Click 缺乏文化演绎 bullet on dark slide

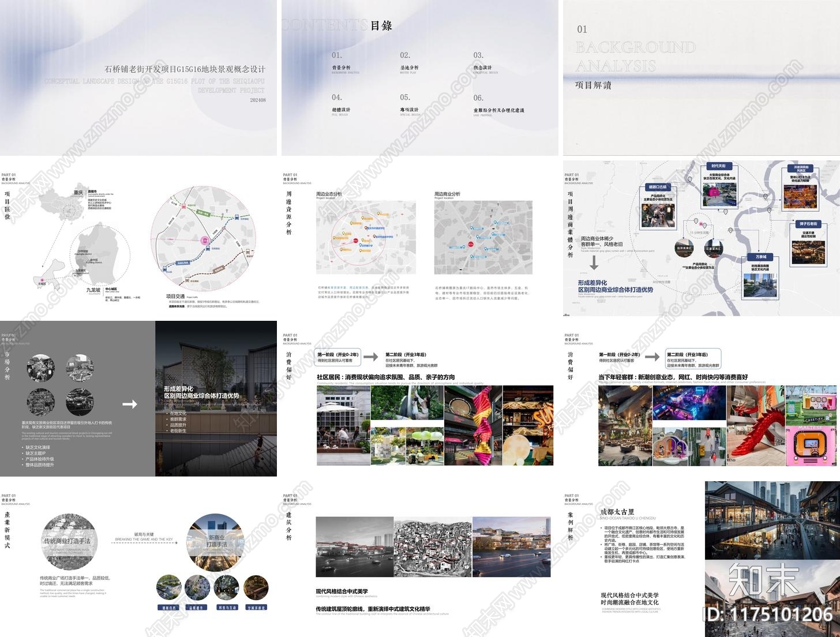point(36,447)
